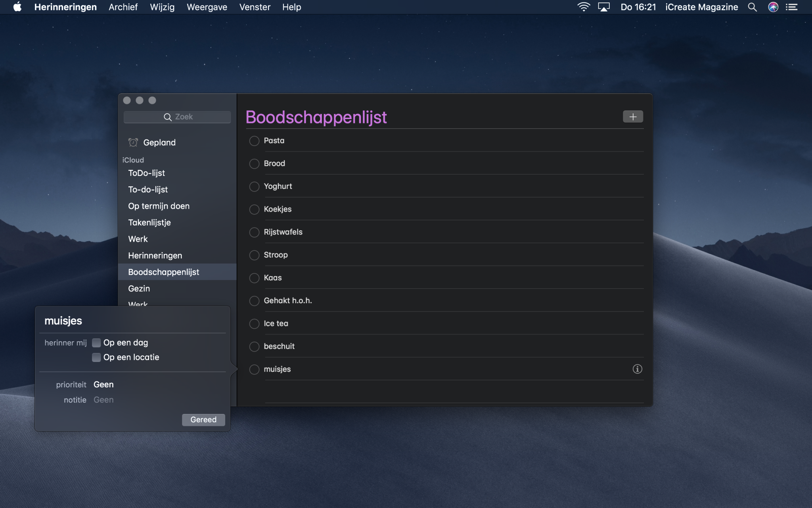
Task: Open the AirPlay display menu icon
Action: click(603, 7)
